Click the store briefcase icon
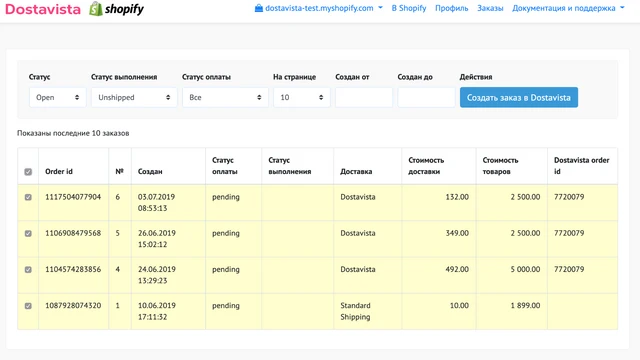 click(259, 8)
